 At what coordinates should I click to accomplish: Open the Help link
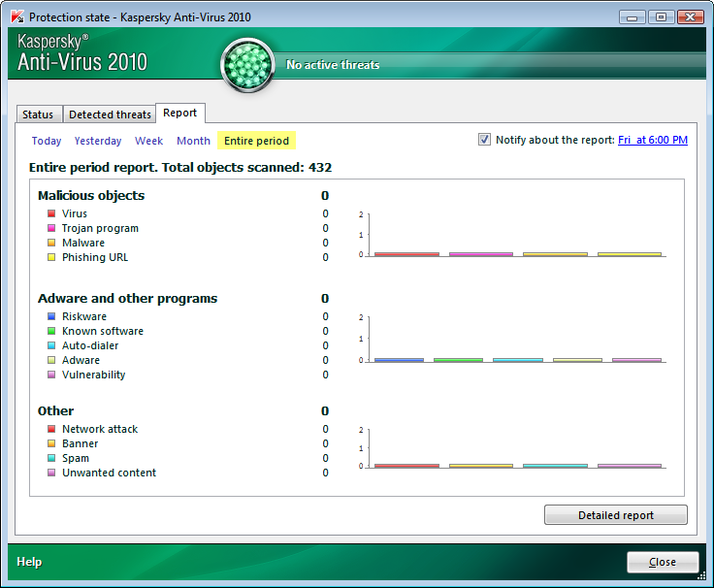tap(29, 562)
